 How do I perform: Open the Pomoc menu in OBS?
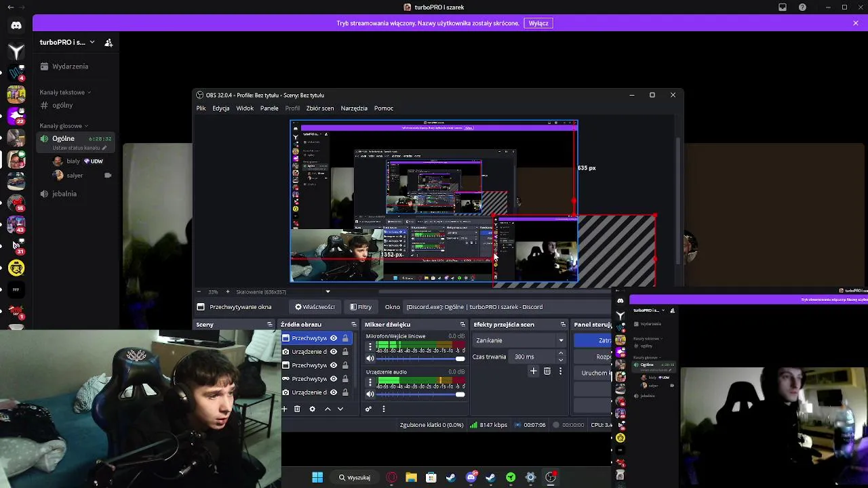(x=384, y=108)
